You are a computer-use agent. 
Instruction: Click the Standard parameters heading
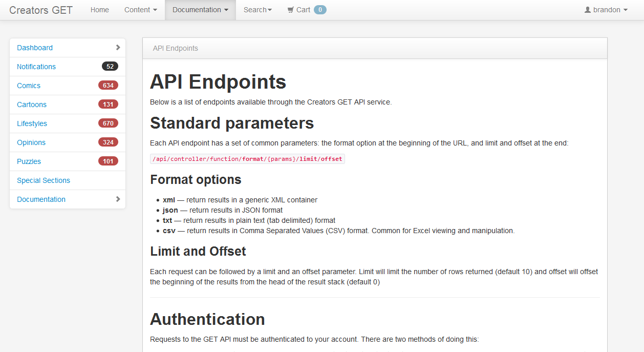[x=232, y=123]
